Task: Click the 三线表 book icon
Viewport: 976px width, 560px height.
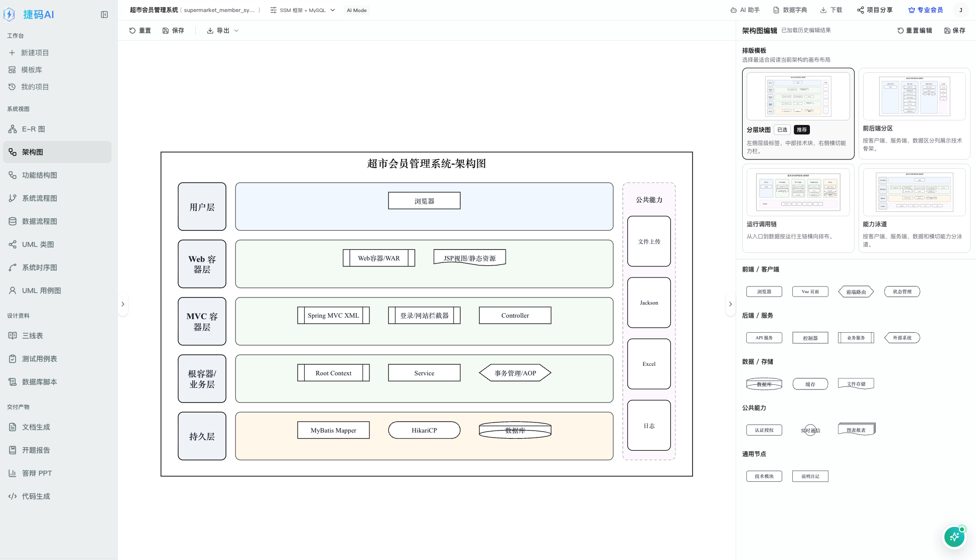Action: tap(13, 336)
